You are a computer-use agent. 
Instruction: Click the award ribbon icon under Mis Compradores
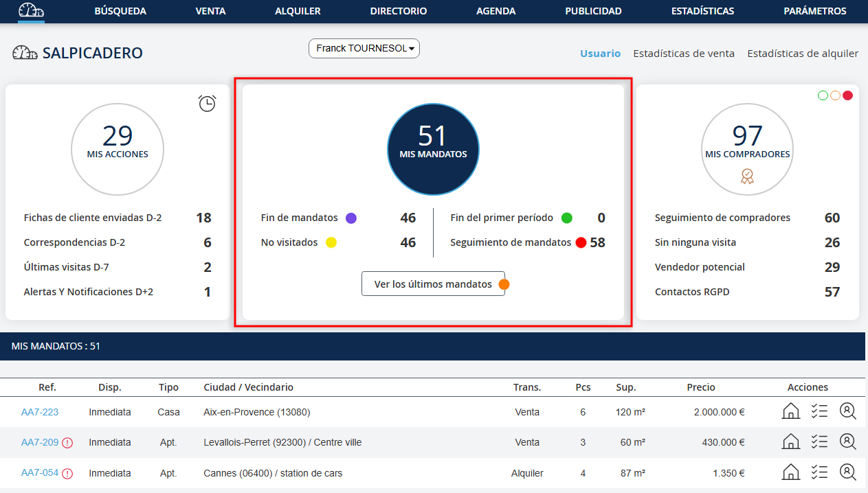tap(747, 176)
